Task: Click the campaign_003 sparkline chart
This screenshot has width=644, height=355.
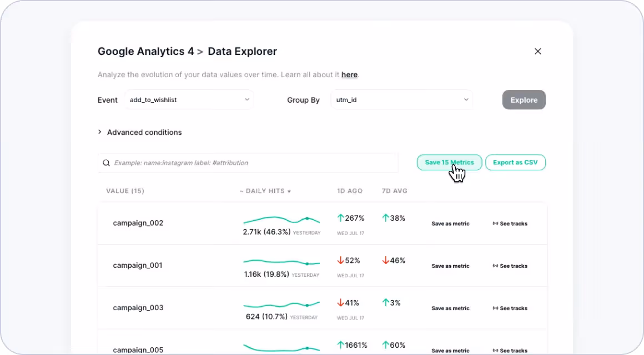Action: pos(281,305)
